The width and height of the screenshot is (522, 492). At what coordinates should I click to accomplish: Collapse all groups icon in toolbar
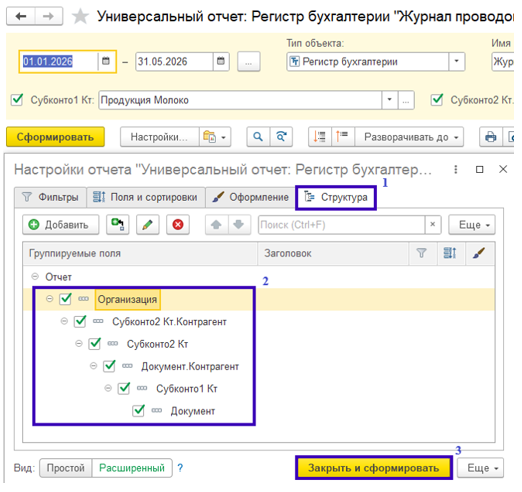click(320, 137)
